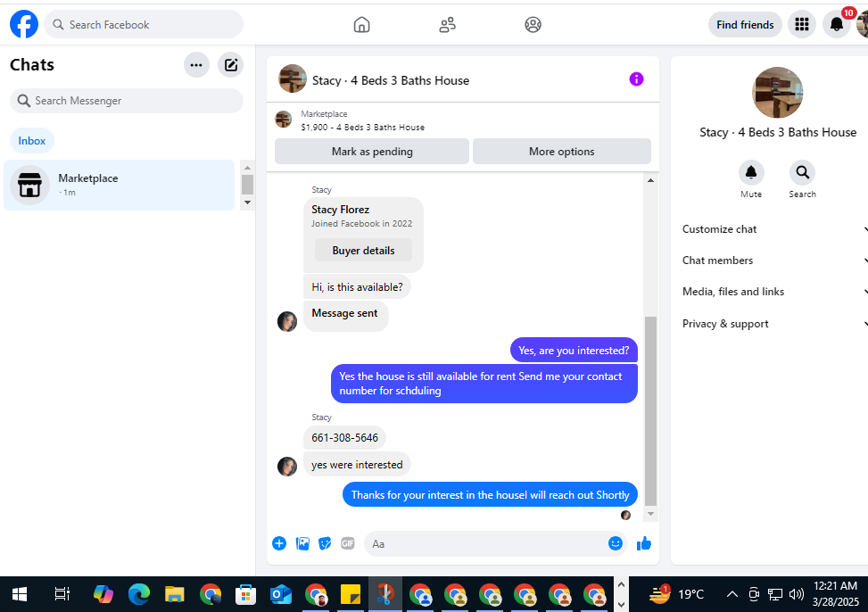
Task: Click the conversation header house thumbnail
Action: click(x=293, y=79)
